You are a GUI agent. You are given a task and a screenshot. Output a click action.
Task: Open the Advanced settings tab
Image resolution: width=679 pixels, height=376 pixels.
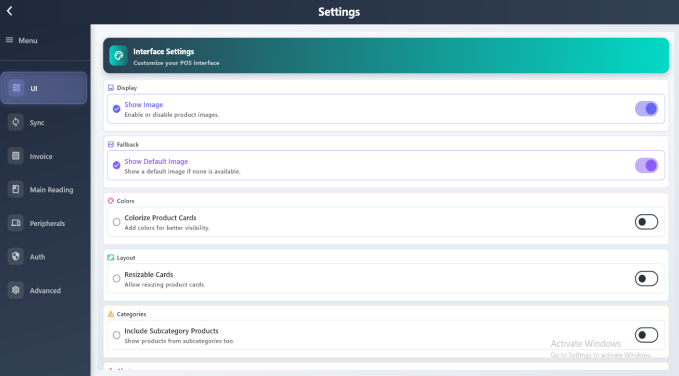(x=44, y=290)
